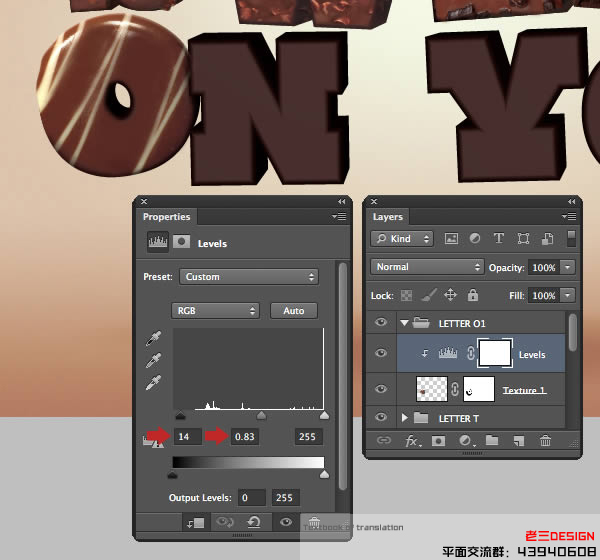Click the midtone input slider handle

click(261, 414)
